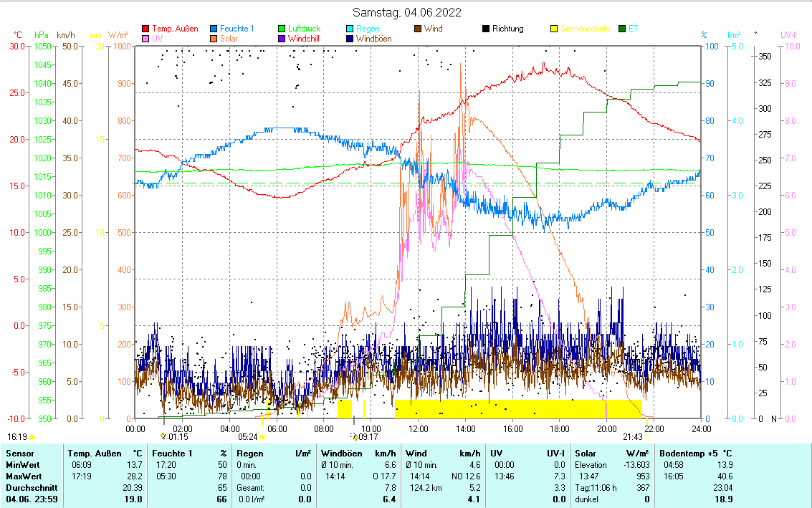
Task: Click the UV max time '13:46'
Action: (x=504, y=476)
